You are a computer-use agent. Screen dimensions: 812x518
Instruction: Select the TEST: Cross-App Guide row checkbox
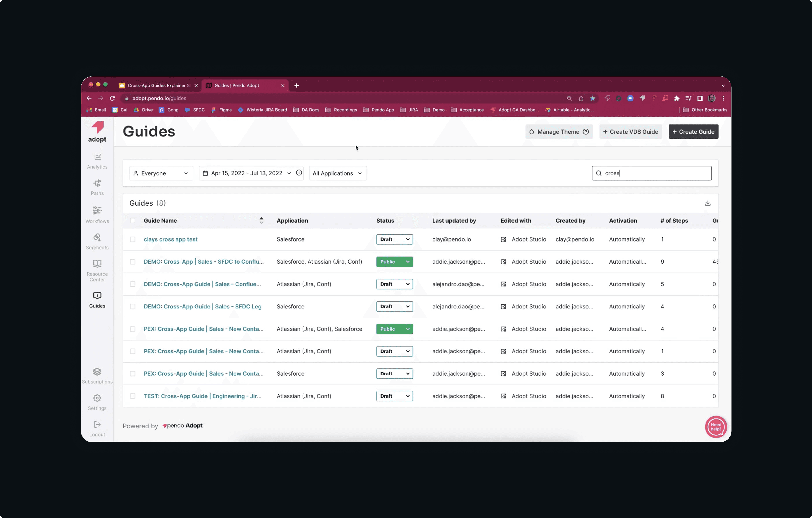click(x=132, y=396)
